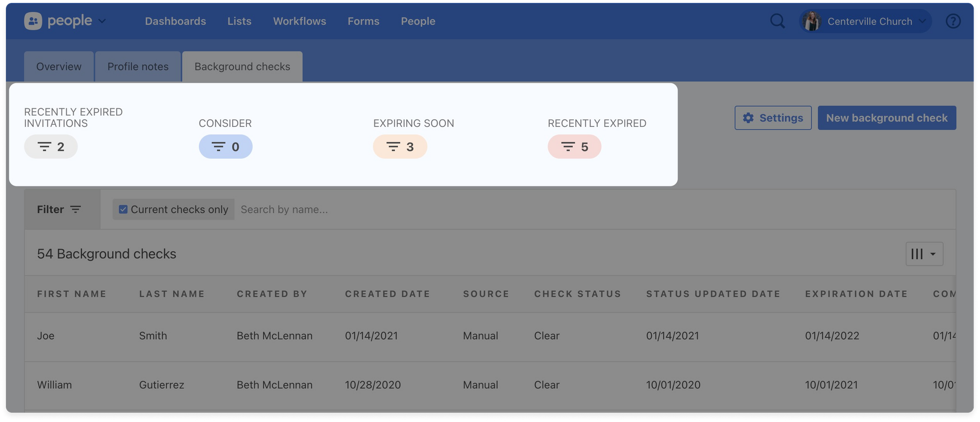
Task: Click the Recently Expired Invitations filter badge
Action: click(x=50, y=146)
